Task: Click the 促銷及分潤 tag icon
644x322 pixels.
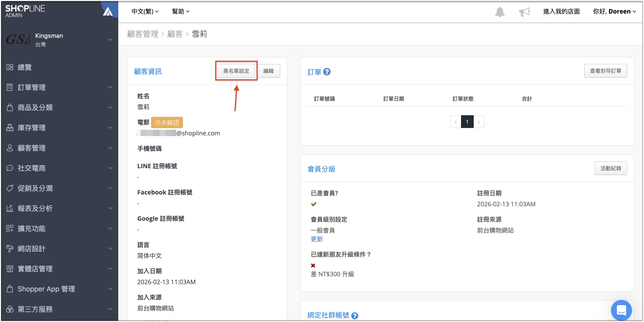Action: point(10,188)
